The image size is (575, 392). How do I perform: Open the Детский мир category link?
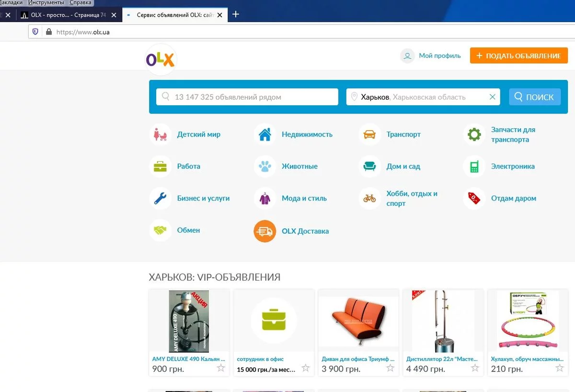tap(199, 134)
